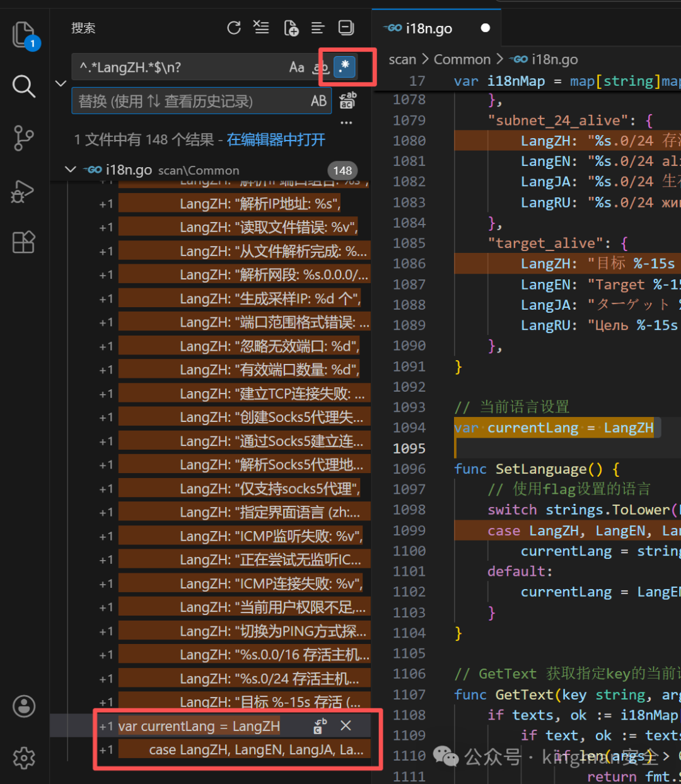Toggle Preserve Case in replace field
Screen dimensions: 681x784
[x=319, y=101]
